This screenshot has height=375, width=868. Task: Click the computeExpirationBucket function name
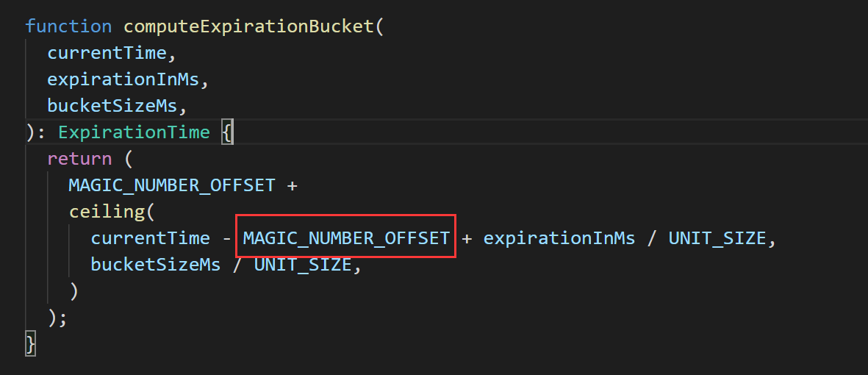point(248,26)
